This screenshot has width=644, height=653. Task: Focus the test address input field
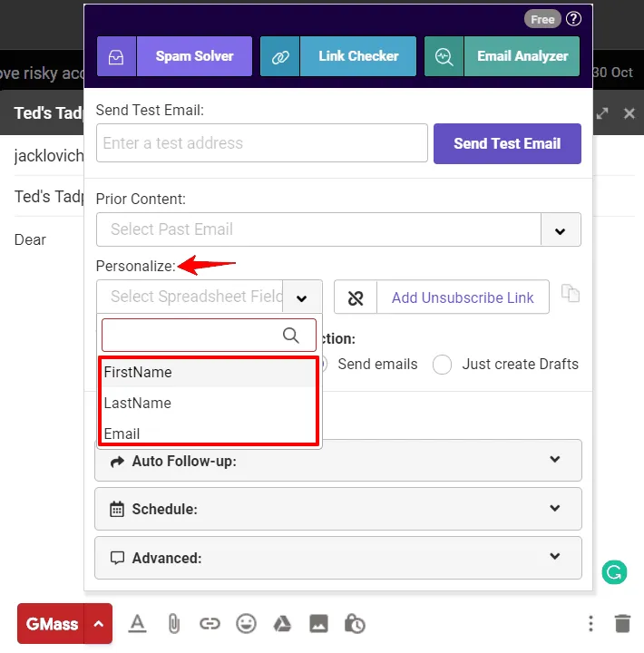point(262,143)
